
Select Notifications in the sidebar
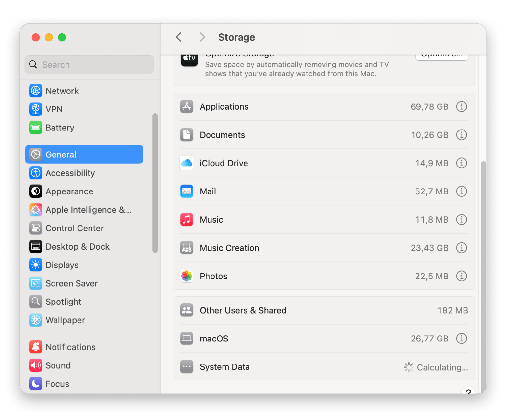pos(70,347)
